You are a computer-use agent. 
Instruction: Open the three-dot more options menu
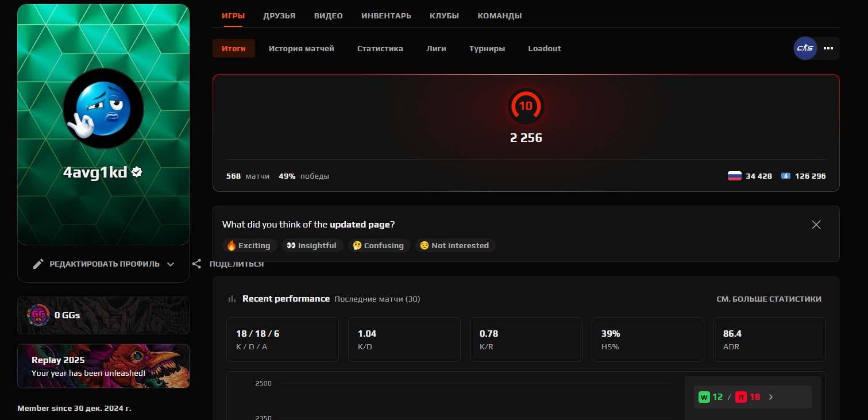pyautogui.click(x=828, y=48)
